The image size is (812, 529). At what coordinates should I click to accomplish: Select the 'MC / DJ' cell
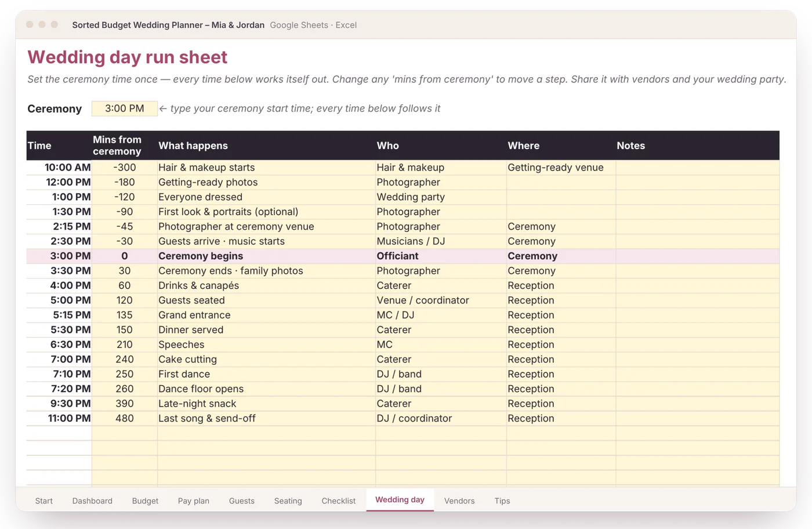(441, 315)
